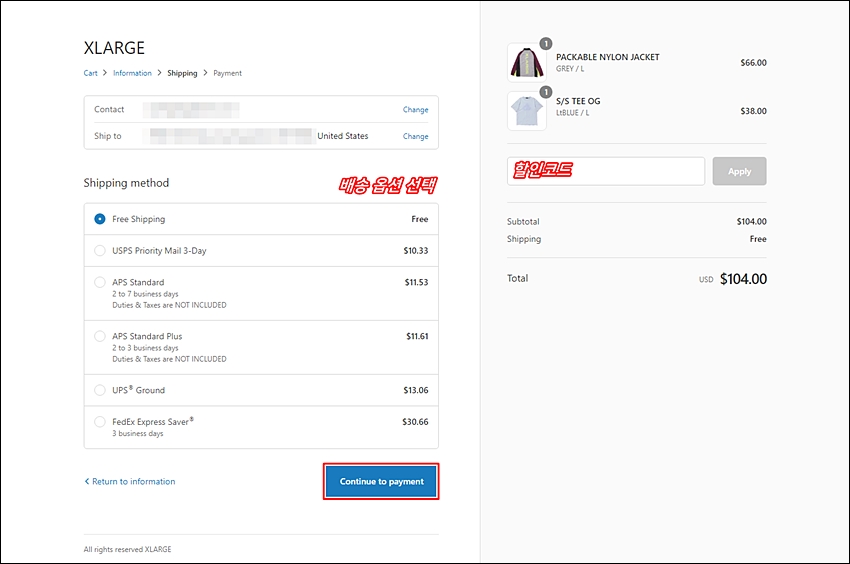Click the Total $104.00 amount
The image size is (850, 564).
point(743,279)
